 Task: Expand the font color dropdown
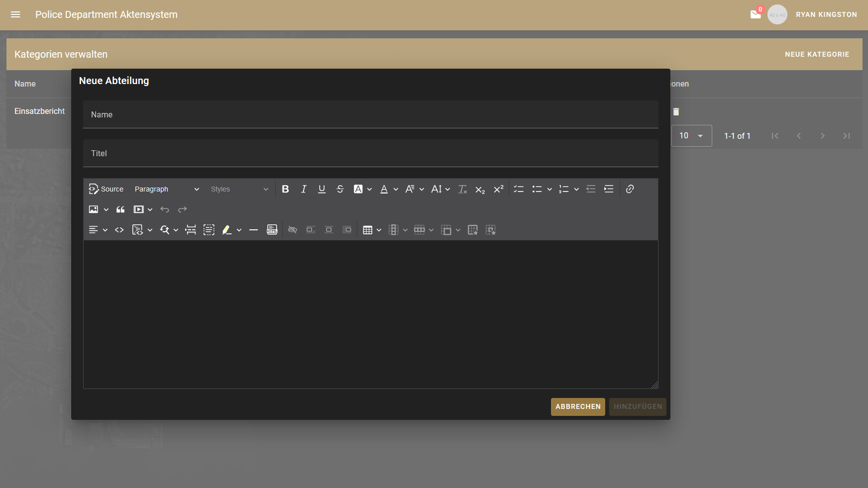396,189
